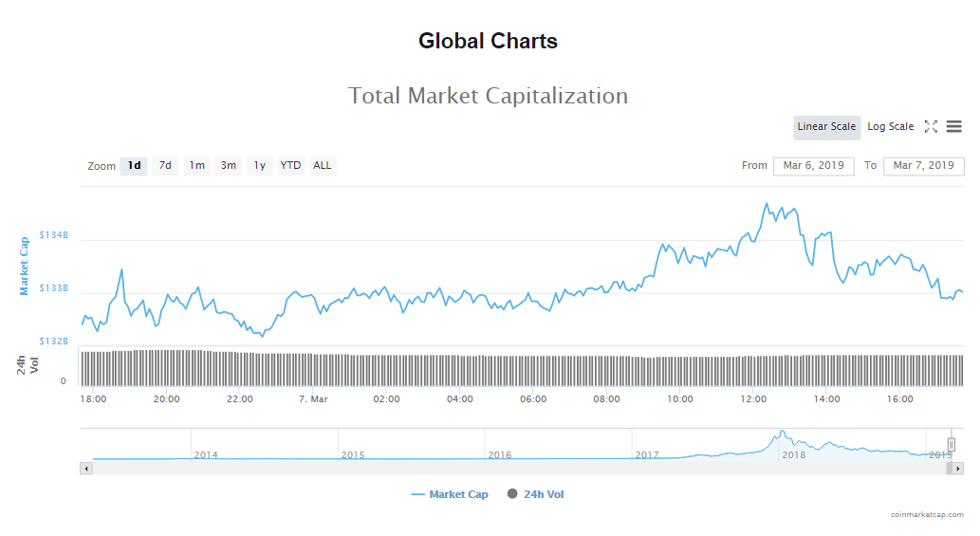Select the 7d zoom range

[x=165, y=166]
